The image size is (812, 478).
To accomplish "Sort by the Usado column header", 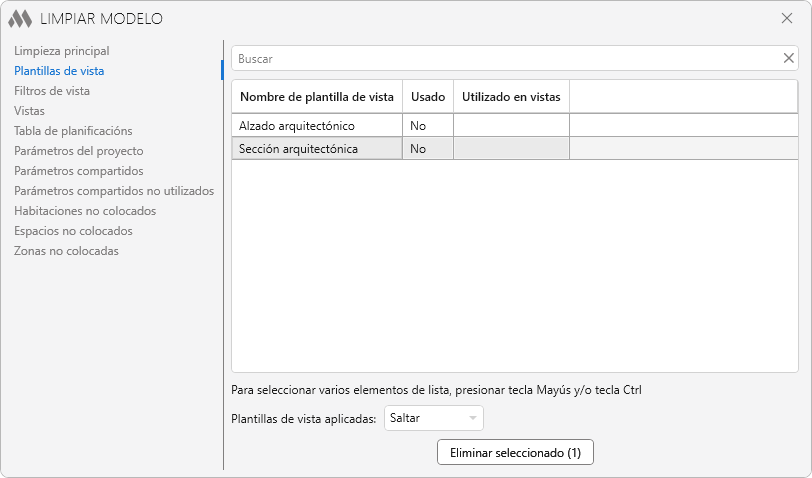I will click(428, 97).
